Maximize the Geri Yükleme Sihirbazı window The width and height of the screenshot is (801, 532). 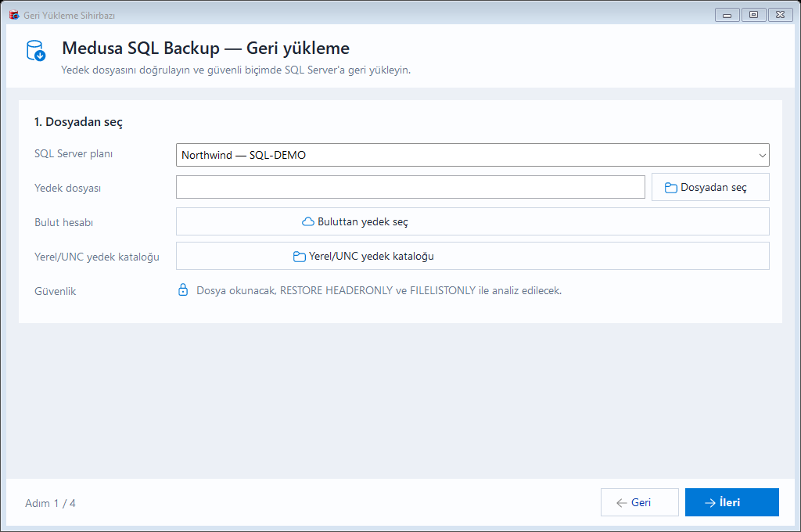[x=753, y=15]
